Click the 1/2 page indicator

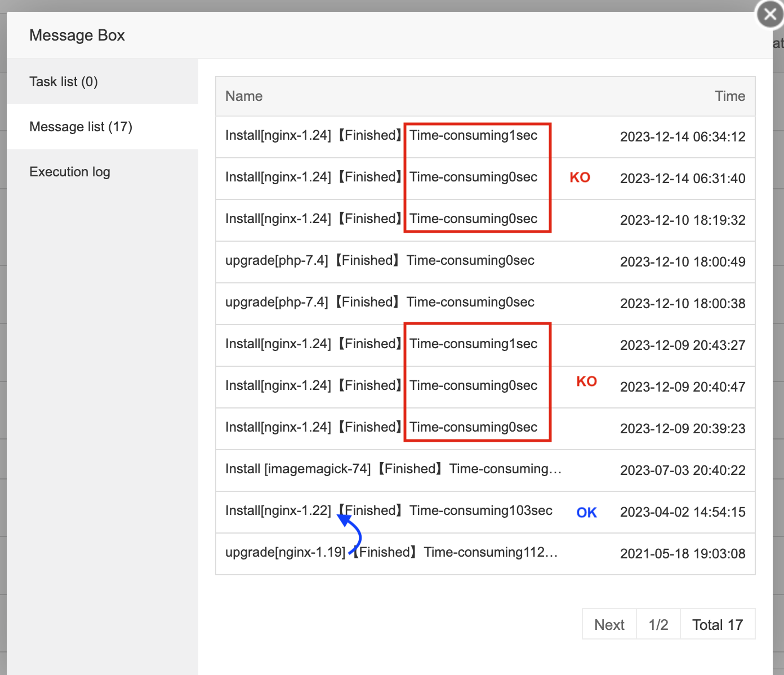[658, 624]
